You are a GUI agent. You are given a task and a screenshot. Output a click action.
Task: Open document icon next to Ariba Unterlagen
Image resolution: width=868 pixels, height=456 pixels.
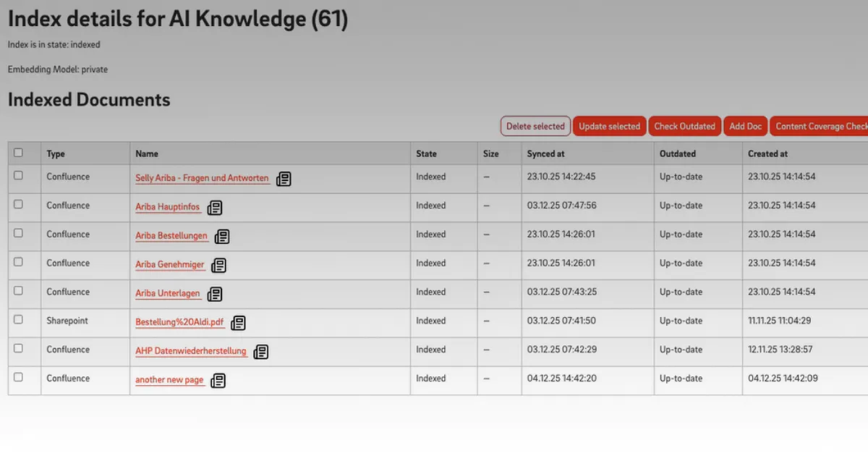pyautogui.click(x=215, y=295)
